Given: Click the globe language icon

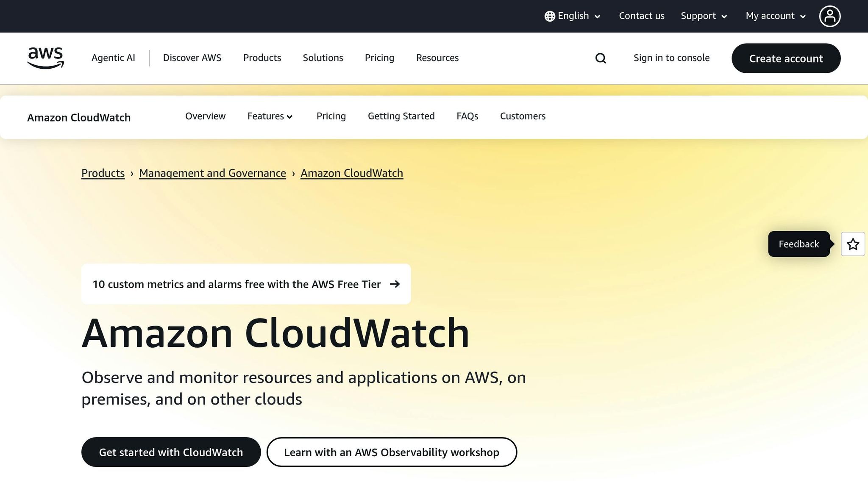Looking at the screenshot, I should click(x=550, y=16).
